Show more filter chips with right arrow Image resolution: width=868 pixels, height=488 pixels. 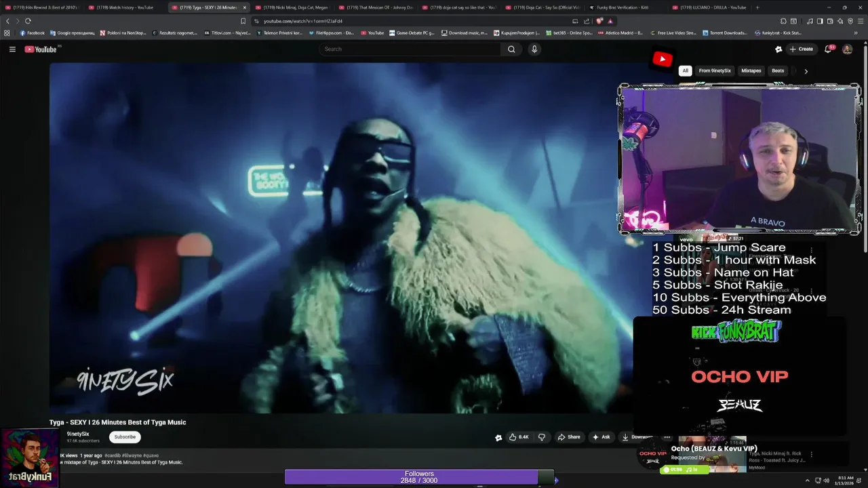click(x=806, y=70)
